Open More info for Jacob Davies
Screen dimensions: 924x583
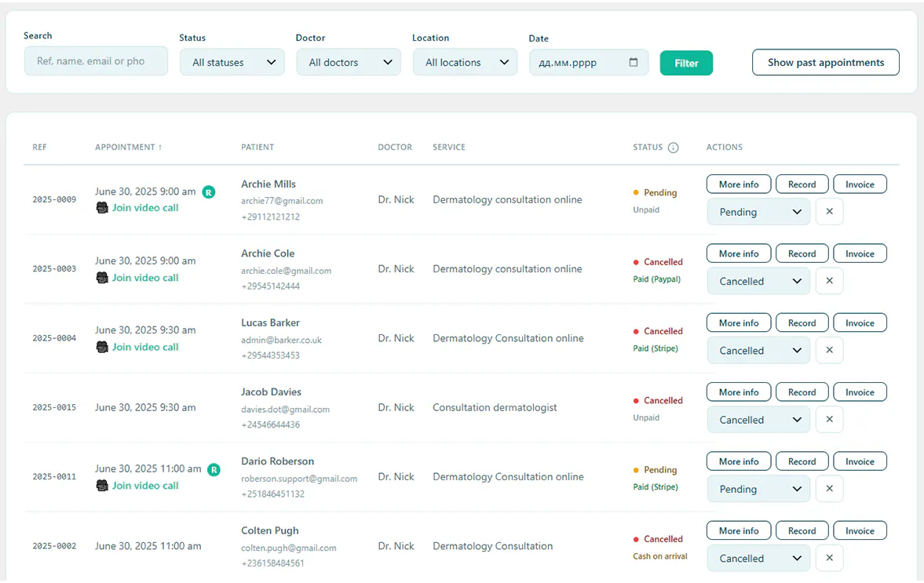tap(739, 392)
